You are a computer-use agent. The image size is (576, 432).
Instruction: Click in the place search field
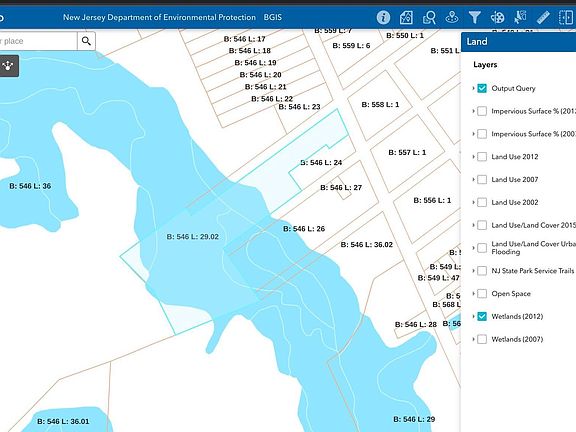38,41
